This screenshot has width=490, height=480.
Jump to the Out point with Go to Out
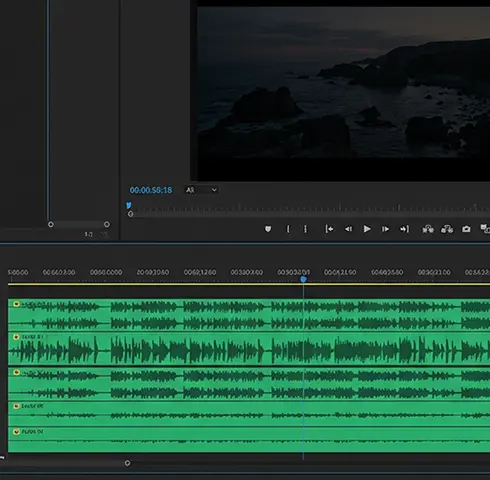[404, 229]
